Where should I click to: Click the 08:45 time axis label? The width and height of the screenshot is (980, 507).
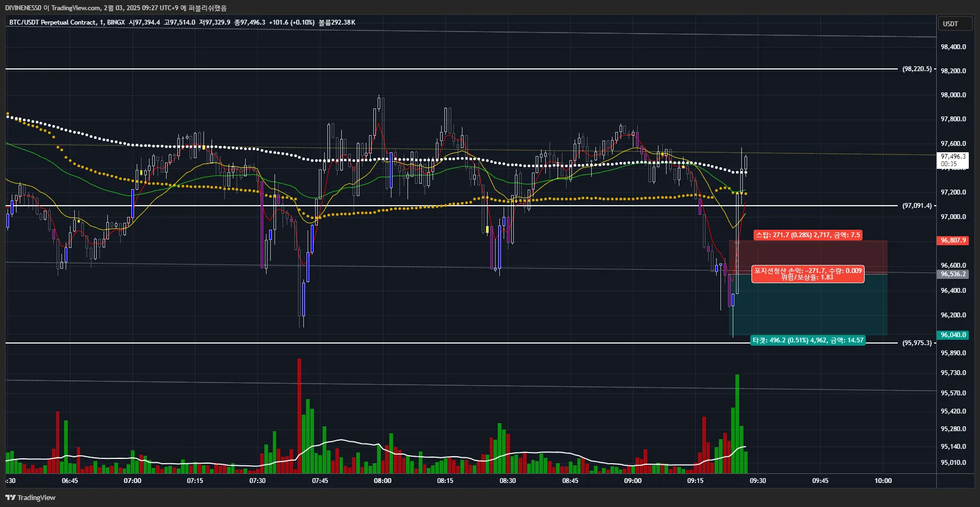point(570,481)
